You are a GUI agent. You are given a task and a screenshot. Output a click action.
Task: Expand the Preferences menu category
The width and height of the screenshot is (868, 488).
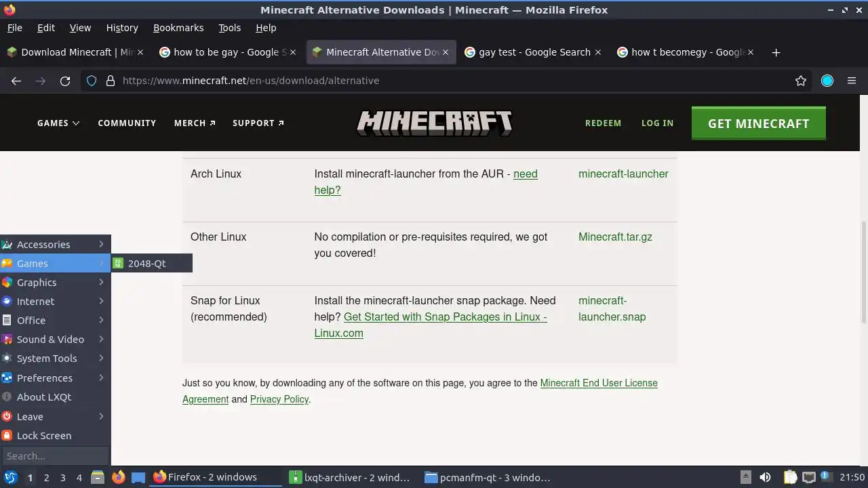pyautogui.click(x=56, y=378)
